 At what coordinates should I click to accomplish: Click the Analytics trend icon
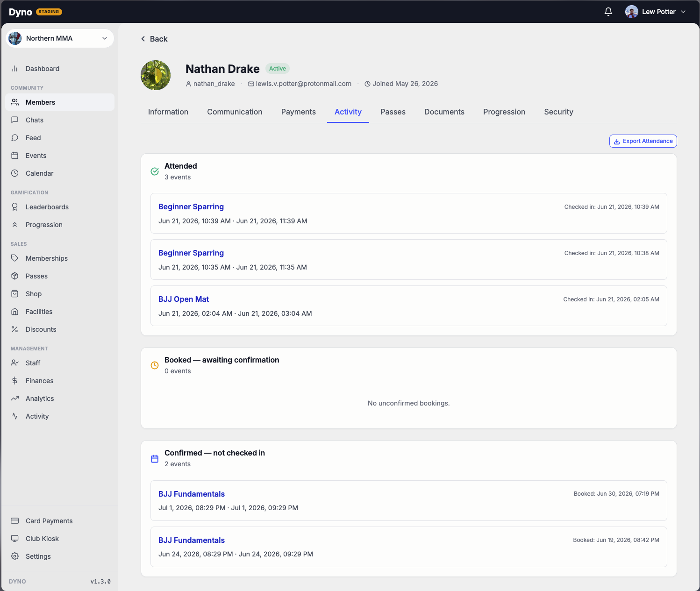click(15, 399)
